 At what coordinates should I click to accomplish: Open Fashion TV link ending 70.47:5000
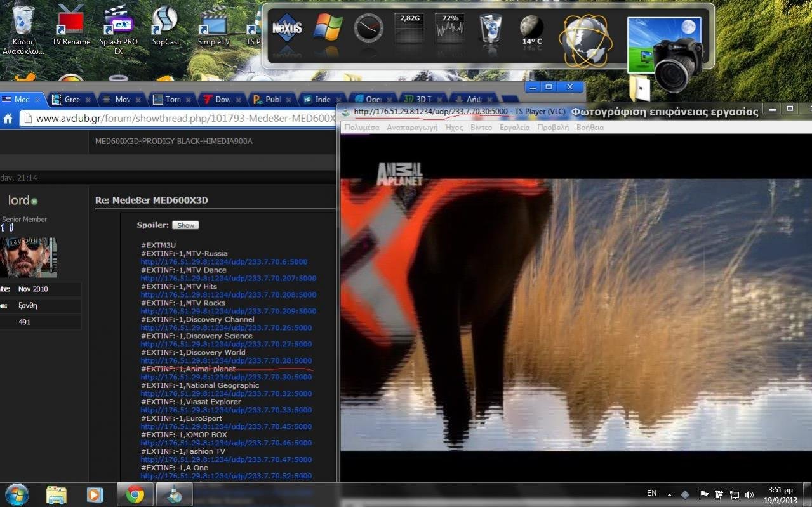click(x=227, y=459)
